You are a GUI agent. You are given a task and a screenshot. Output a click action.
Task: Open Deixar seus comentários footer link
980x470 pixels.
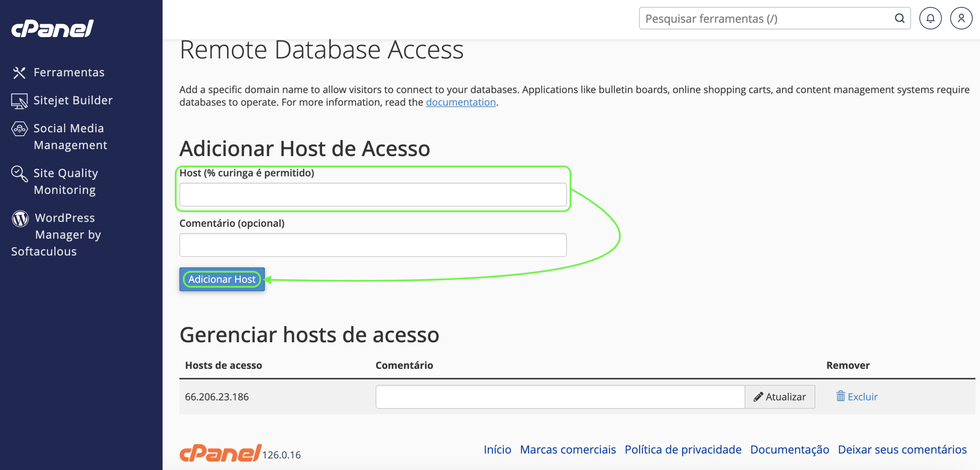902,449
